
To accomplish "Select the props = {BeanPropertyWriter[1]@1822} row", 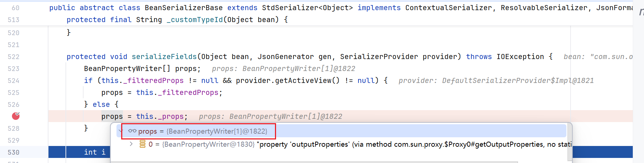I will coord(341,131).
